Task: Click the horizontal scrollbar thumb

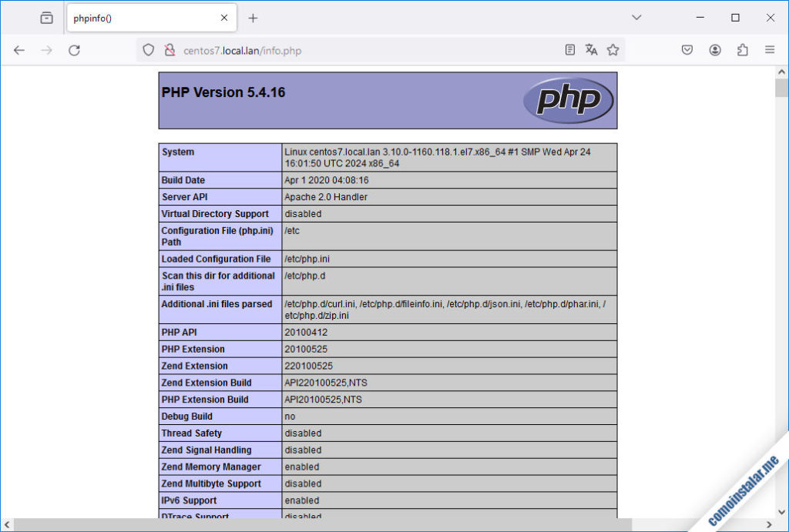Action: point(323,524)
